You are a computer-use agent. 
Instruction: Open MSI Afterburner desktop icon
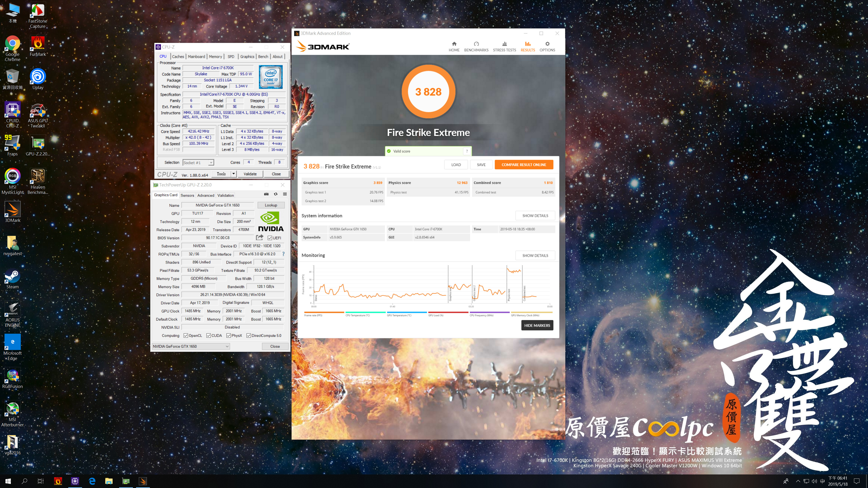[12, 414]
